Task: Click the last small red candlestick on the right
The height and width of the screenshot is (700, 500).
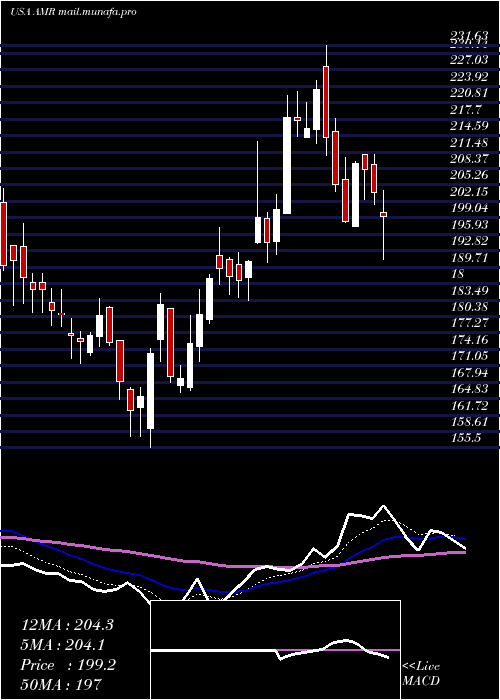Action: click(x=383, y=215)
